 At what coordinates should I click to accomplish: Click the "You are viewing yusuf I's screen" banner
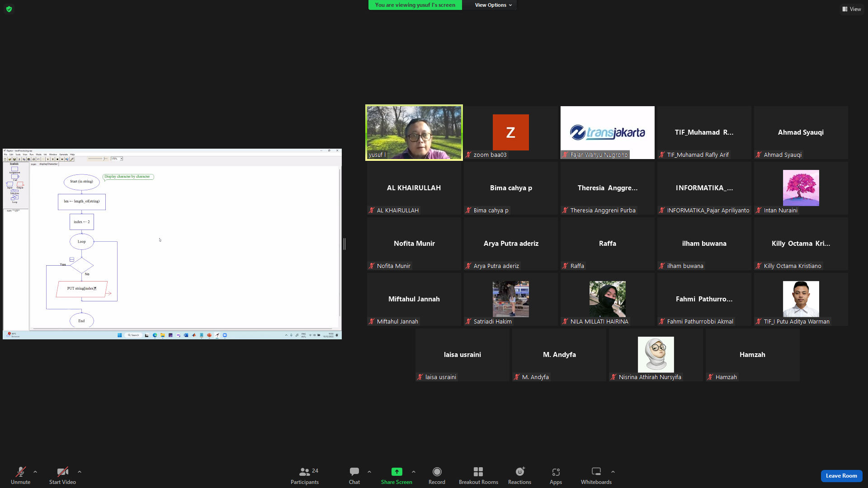[x=415, y=5]
